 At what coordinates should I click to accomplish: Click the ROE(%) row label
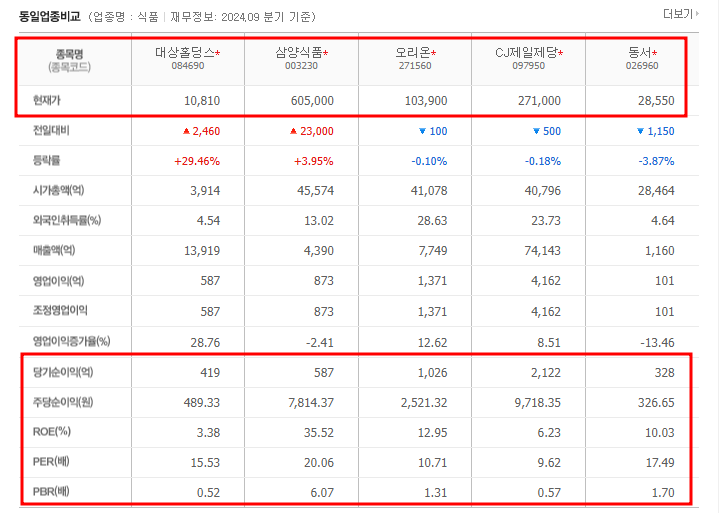click(x=52, y=431)
